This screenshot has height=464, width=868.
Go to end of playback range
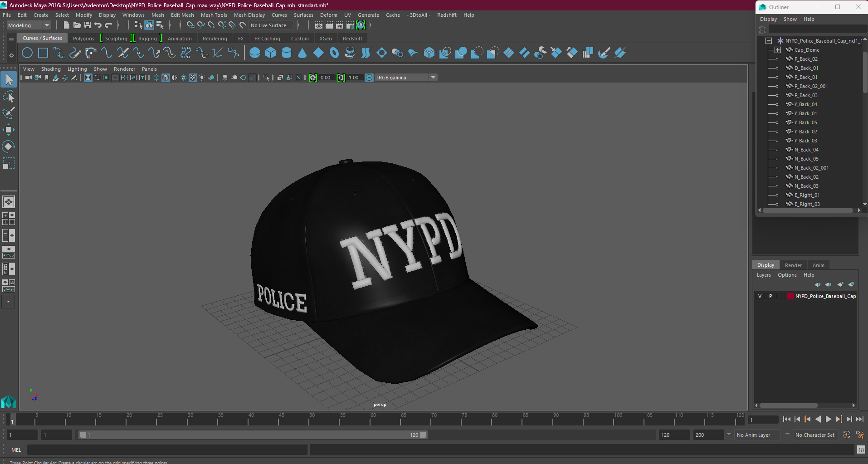(859, 419)
